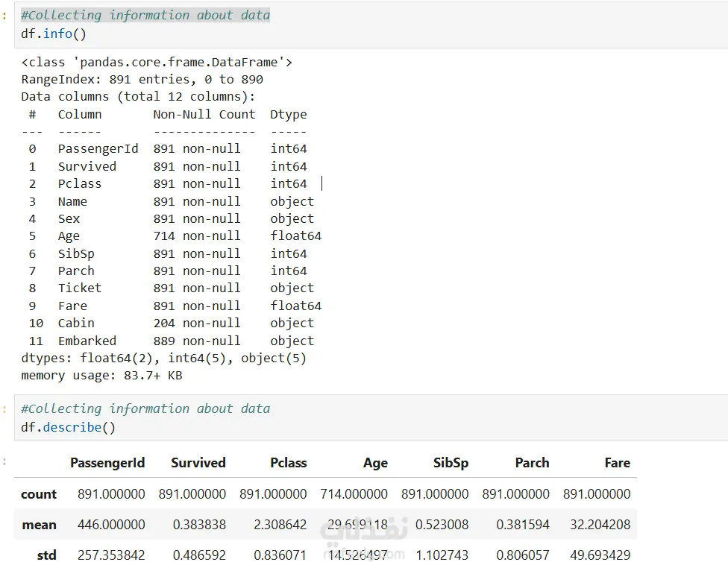The image size is (728, 562).
Task: Click the Survived column header in describe table
Action: point(198,463)
